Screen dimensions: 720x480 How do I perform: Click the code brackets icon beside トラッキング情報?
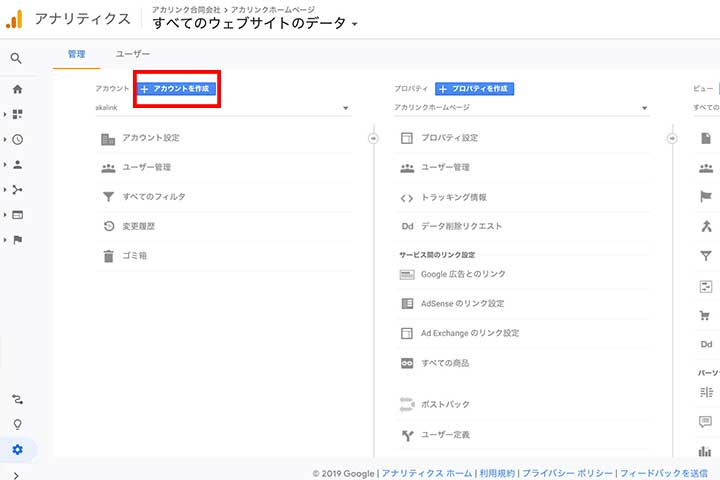click(407, 198)
